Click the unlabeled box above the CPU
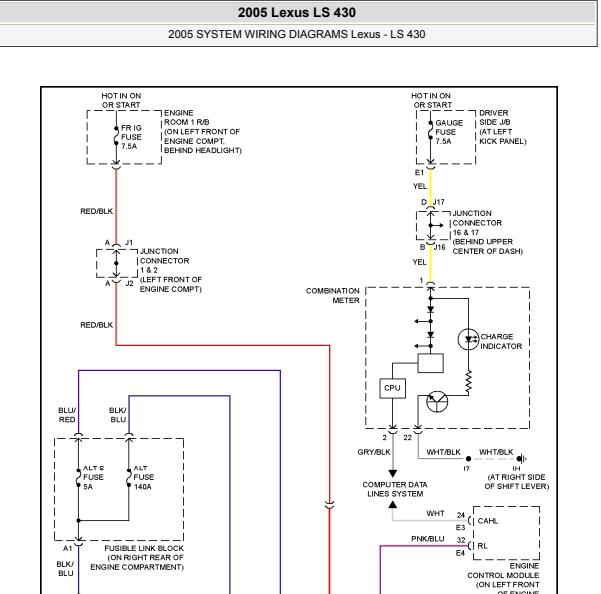 coord(430,363)
